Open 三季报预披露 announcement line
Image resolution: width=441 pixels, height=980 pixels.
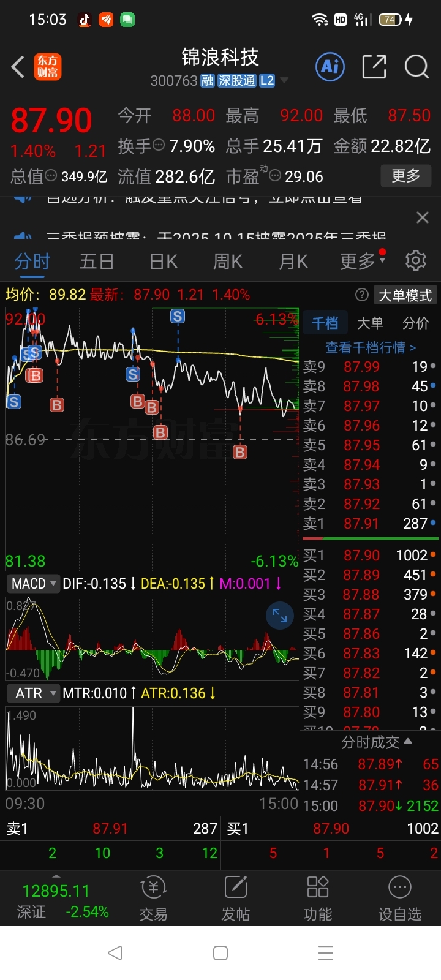pyautogui.click(x=216, y=235)
